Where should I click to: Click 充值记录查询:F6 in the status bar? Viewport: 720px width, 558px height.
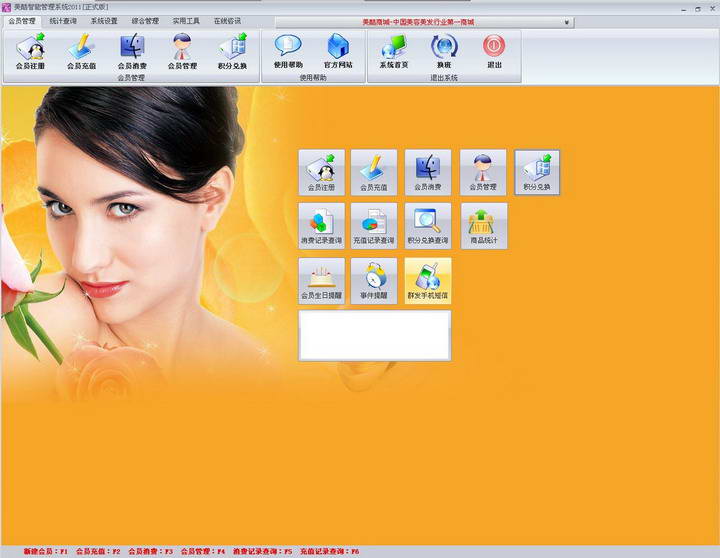coord(330,551)
